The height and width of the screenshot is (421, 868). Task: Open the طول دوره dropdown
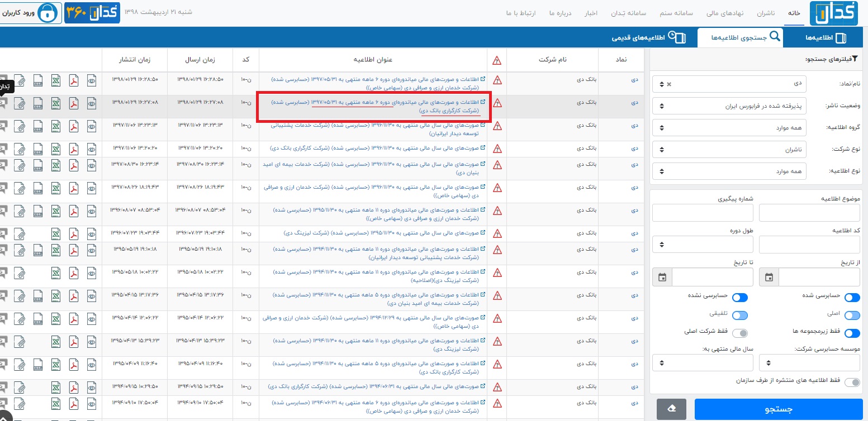click(703, 245)
